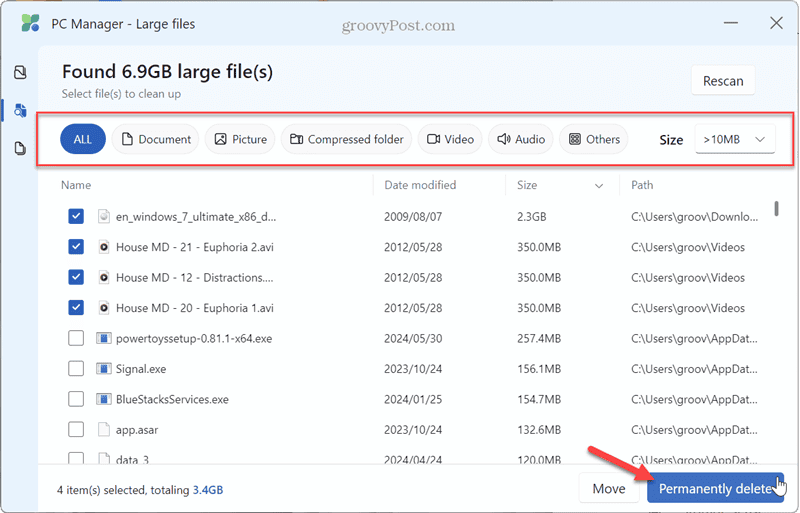Click the video icon of Euphoria 2.avi
This screenshot has width=800, height=513.
click(104, 247)
